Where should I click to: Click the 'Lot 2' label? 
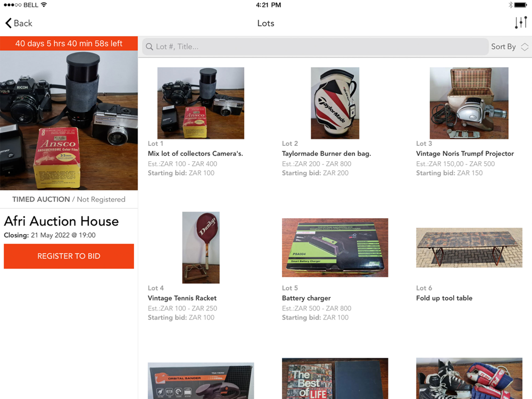[290, 144]
